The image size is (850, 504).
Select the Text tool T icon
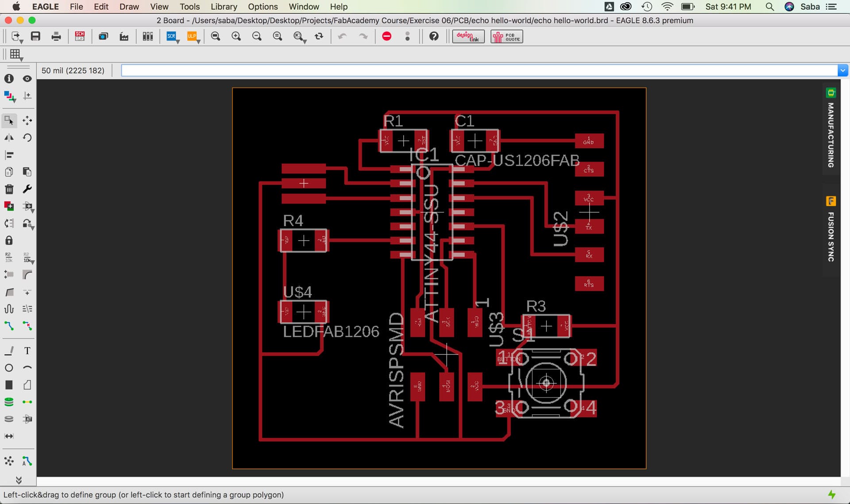[x=27, y=351]
